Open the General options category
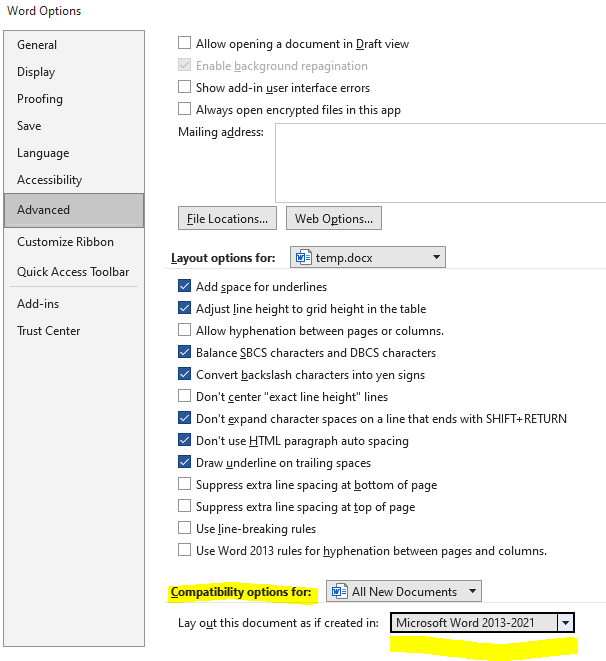The image size is (606, 661). click(x=37, y=45)
